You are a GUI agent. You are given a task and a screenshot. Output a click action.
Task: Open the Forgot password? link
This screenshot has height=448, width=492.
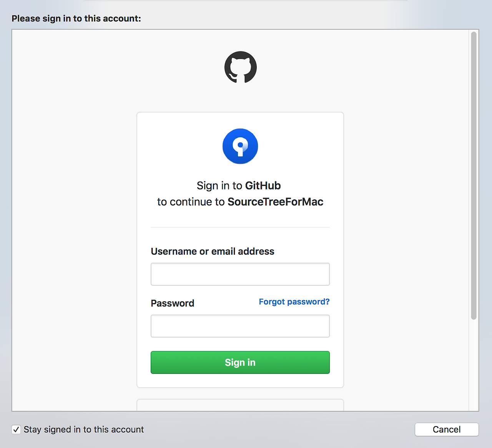coord(294,302)
